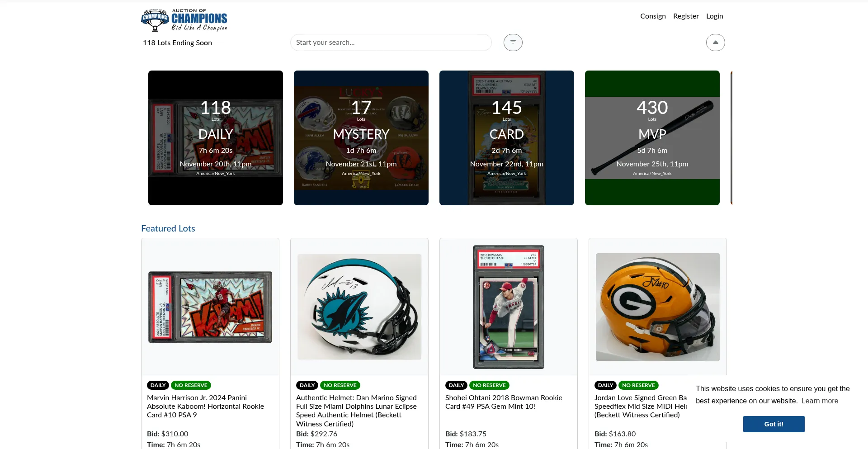Focus the 'Start your search...' field
Viewport: 868px width, 449px height.
(x=391, y=43)
